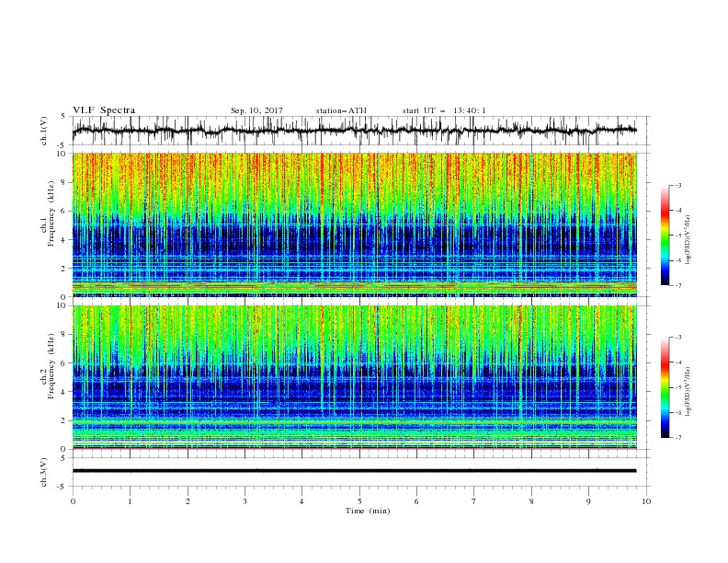Click the log(PSD) label beside ch.2 colorbar
This screenshot has height=563, width=728.
(688, 392)
